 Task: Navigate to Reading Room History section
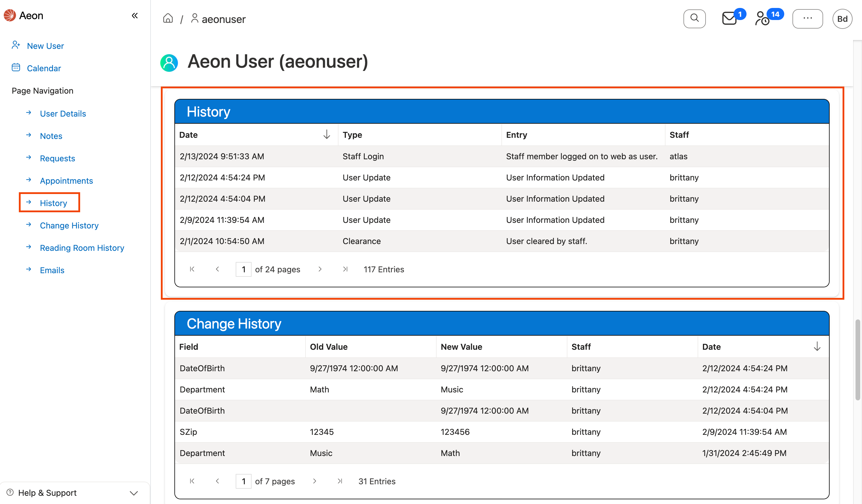pyautogui.click(x=82, y=248)
